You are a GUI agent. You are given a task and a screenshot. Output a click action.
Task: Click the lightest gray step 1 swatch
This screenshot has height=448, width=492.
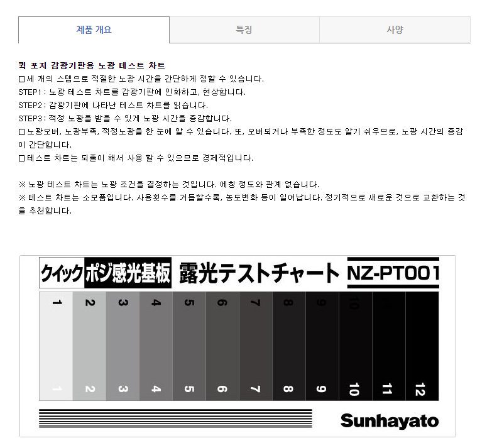[56, 346]
